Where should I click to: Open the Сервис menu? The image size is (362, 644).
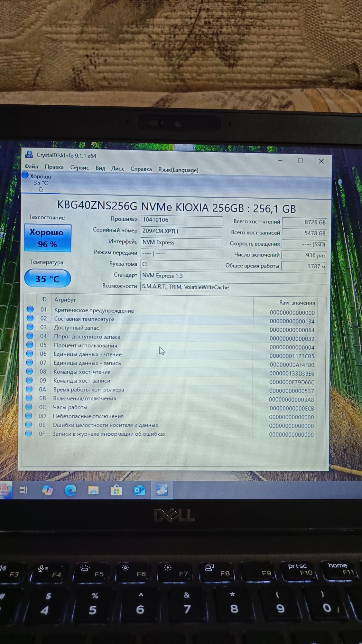coord(79,168)
